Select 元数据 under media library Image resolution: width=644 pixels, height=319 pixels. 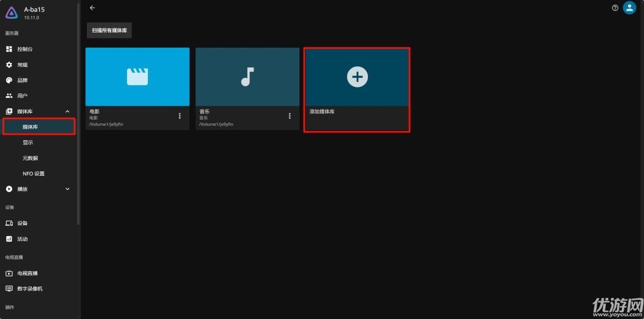[x=30, y=158]
